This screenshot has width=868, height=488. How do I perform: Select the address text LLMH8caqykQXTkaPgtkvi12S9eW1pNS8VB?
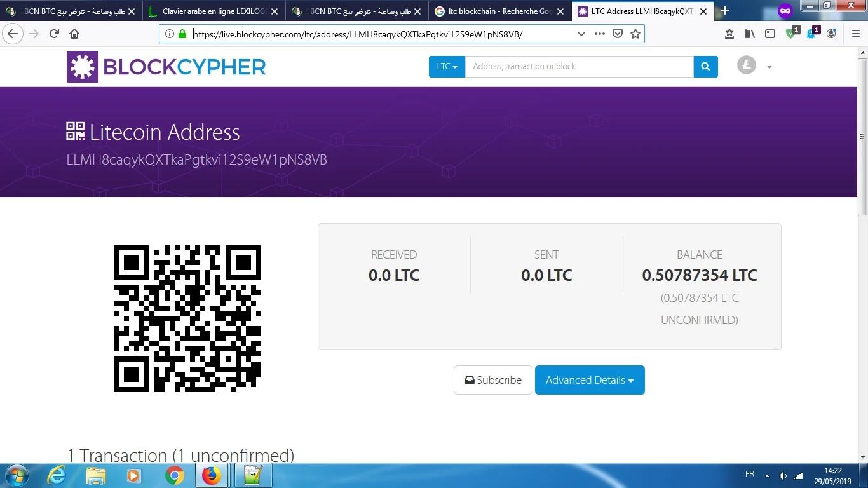pyautogui.click(x=197, y=160)
